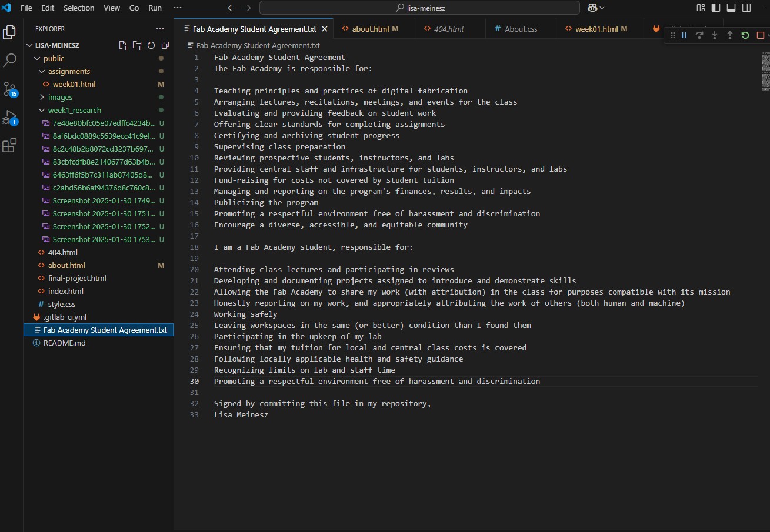Click line number 30 in gutter
Image resolution: width=770 pixels, height=532 pixels.
[194, 381]
